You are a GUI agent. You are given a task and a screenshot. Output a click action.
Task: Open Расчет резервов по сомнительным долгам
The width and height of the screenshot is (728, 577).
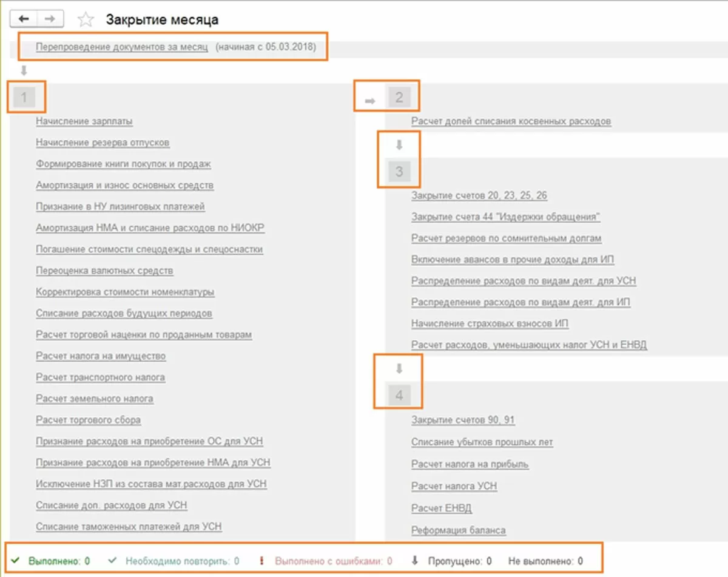506,238
